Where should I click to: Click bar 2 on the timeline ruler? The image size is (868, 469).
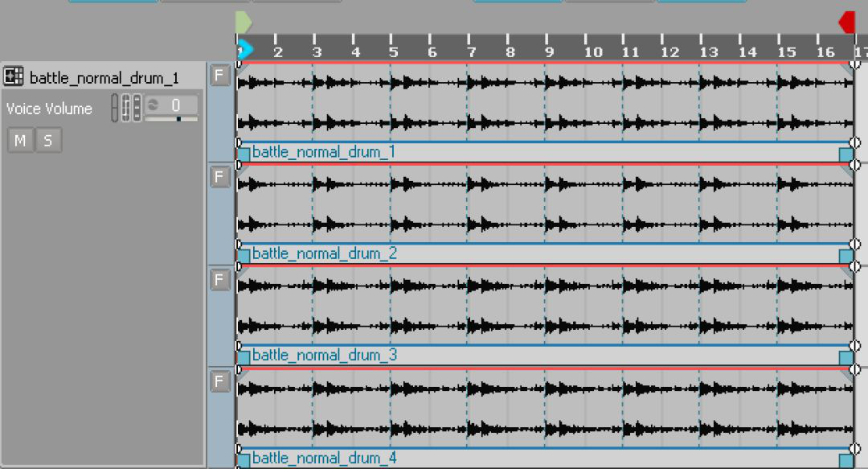(278, 52)
